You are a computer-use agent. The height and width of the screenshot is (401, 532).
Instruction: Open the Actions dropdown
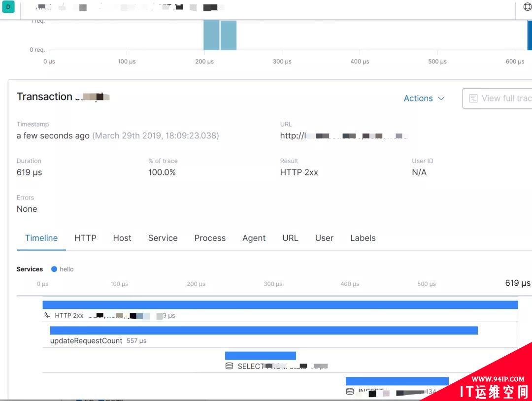(x=424, y=99)
